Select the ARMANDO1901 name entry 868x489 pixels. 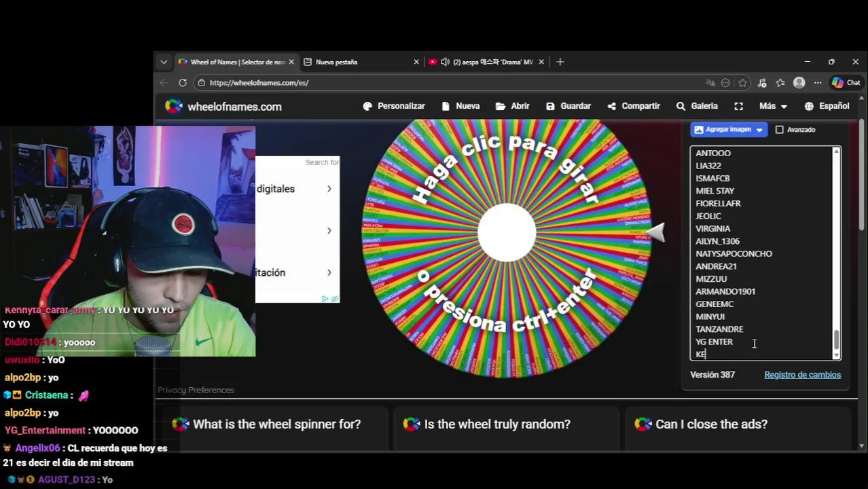(x=725, y=291)
